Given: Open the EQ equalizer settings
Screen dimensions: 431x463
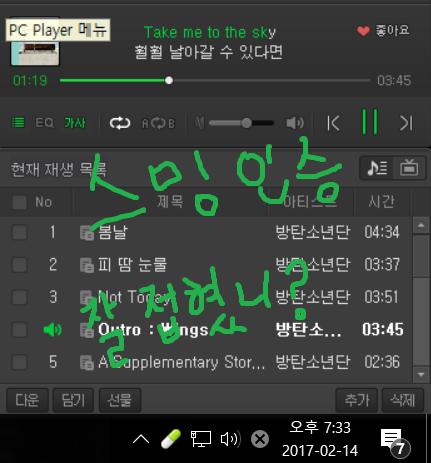Looking at the screenshot, I should pos(44,123).
